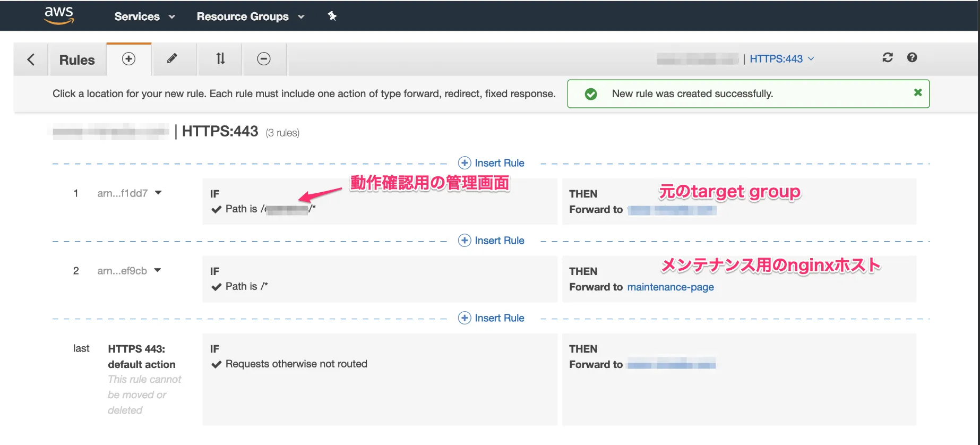Open the Services menu

click(144, 16)
